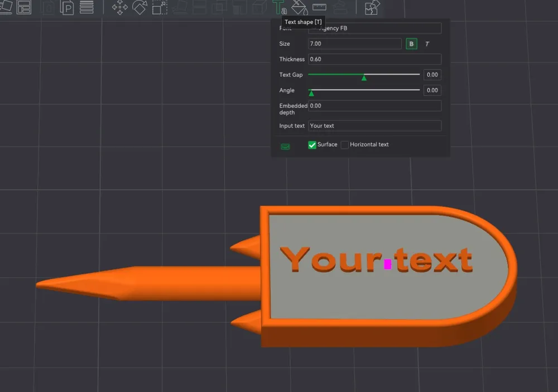
Task: Click the Text Gap value box
Action: (432, 75)
